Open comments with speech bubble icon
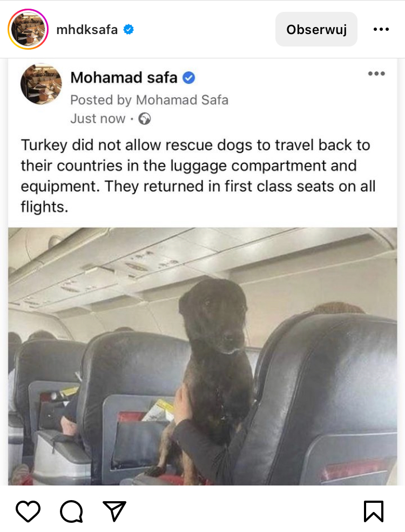This screenshot has height=532, width=405. [x=71, y=511]
